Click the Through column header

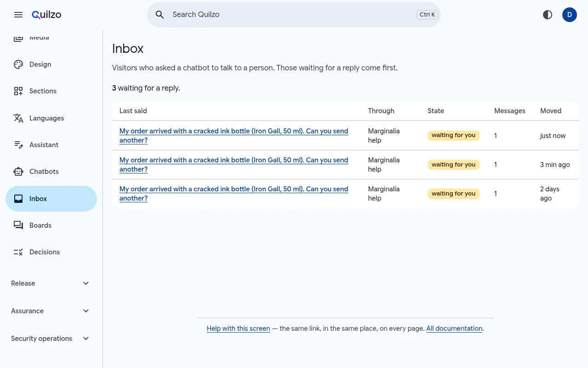[x=381, y=111]
